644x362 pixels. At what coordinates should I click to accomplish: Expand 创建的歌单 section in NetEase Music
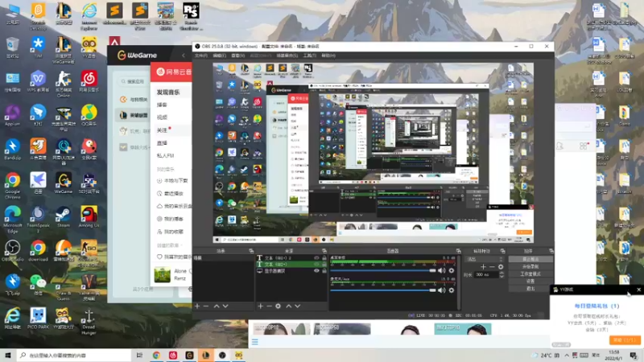click(x=169, y=245)
